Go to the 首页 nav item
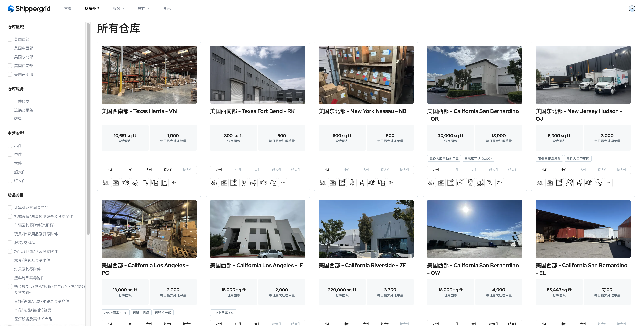The width and height of the screenshot is (644, 326). pyautogui.click(x=68, y=8)
